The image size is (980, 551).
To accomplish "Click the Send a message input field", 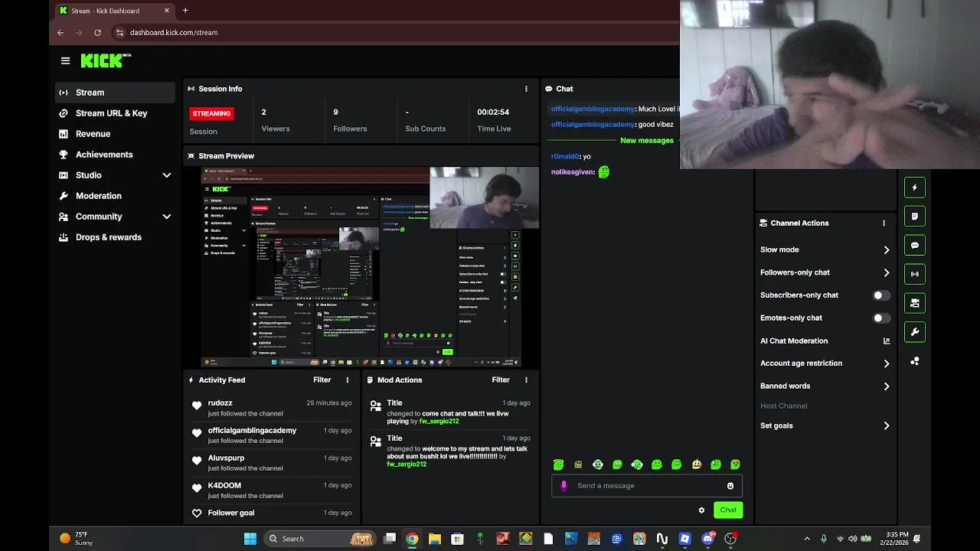I will coord(647,485).
